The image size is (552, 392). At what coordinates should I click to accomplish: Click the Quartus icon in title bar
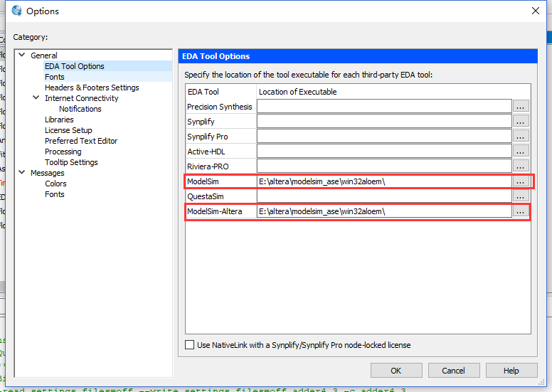[x=16, y=11]
